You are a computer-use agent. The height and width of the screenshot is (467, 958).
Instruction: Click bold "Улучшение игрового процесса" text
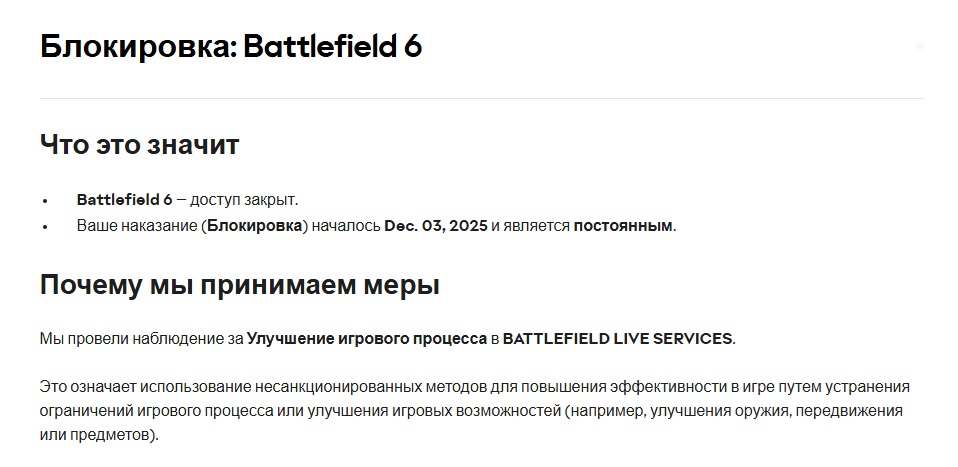click(366, 338)
